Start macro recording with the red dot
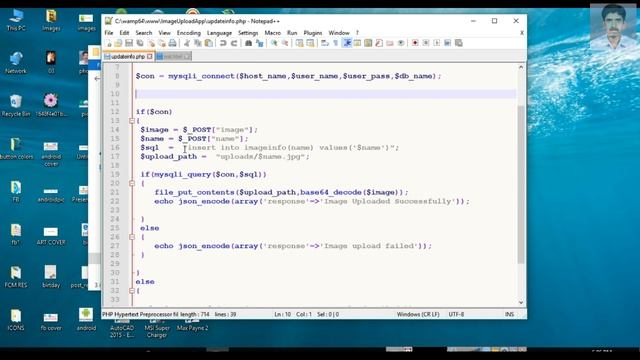Screen dimensions: 640x360 point(415,43)
